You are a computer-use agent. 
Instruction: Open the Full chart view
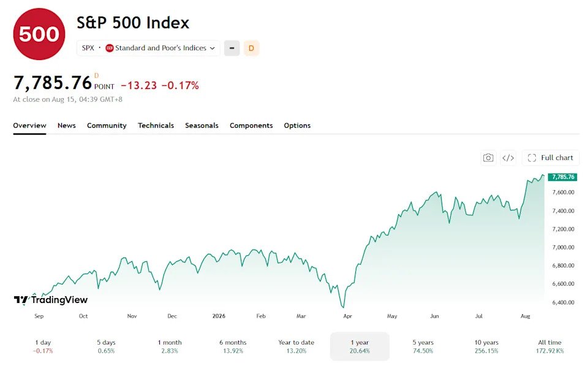[x=551, y=158]
